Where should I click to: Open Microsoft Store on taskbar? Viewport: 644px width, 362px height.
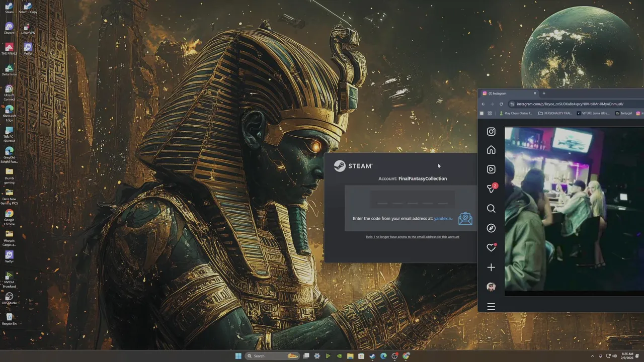coord(361,356)
